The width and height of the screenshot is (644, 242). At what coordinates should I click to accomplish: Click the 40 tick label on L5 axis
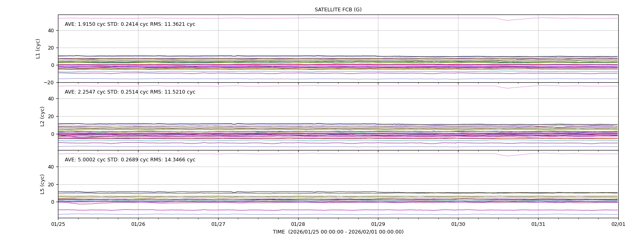(x=51, y=167)
